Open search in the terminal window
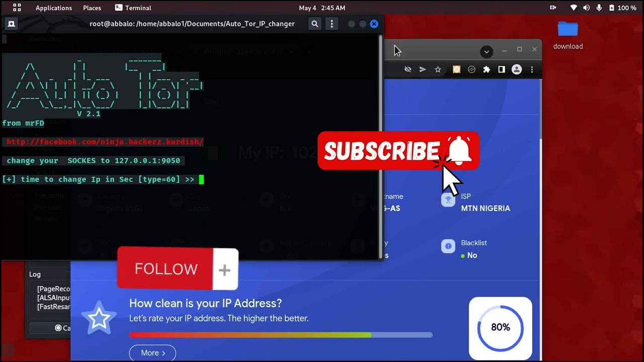 pos(315,24)
